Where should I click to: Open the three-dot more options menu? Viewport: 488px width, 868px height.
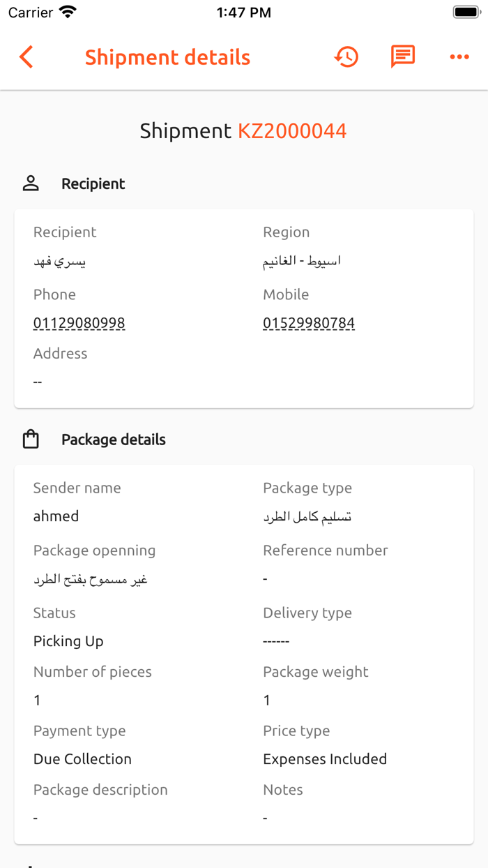(x=459, y=57)
